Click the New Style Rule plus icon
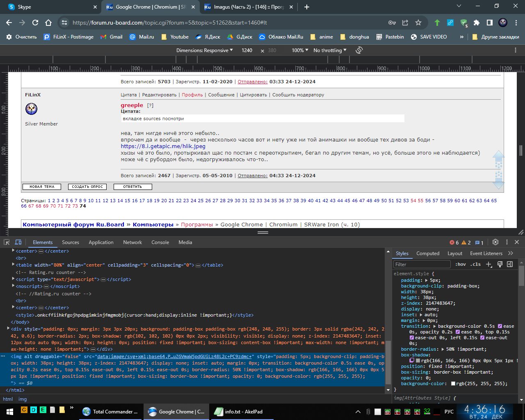 coord(489,264)
